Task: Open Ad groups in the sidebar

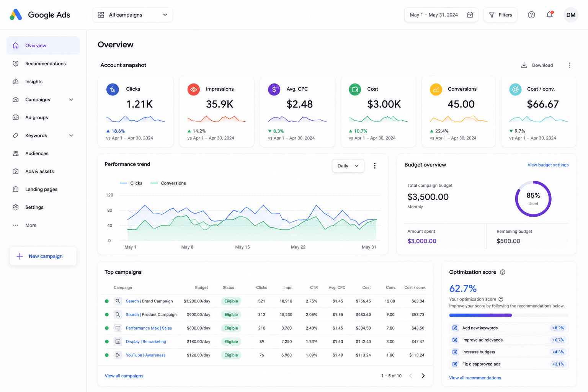Action: [x=43, y=118]
